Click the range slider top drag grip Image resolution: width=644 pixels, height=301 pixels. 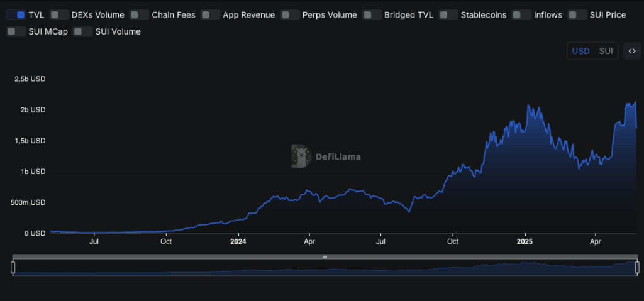coord(325,256)
